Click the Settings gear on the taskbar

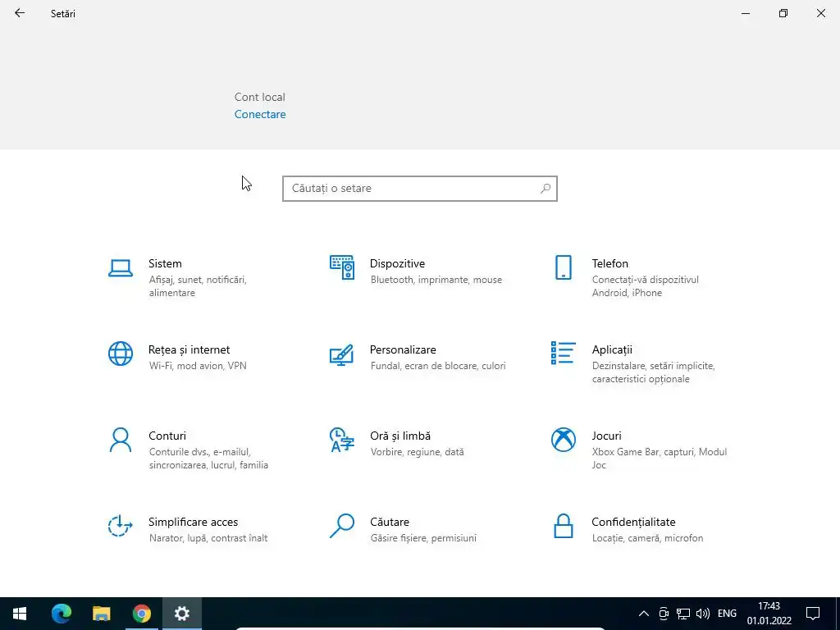181,614
